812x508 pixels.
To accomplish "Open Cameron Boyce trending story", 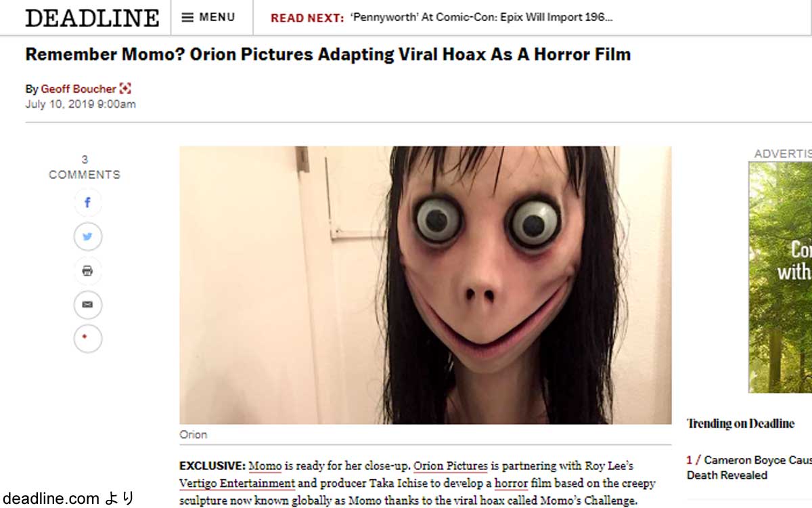I will click(749, 467).
